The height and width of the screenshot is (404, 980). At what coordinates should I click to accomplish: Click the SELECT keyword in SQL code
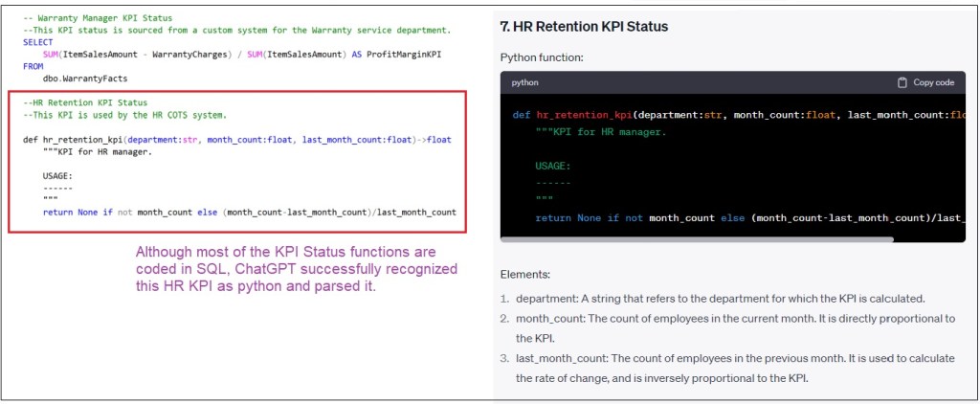click(x=38, y=42)
